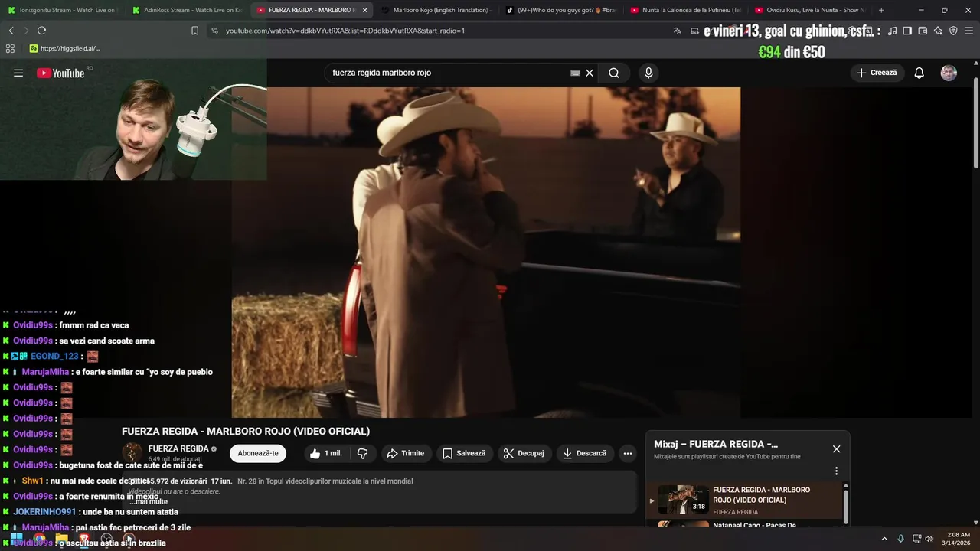The width and height of the screenshot is (980, 551).
Task: Like the video (1 mil.)
Action: click(325, 453)
